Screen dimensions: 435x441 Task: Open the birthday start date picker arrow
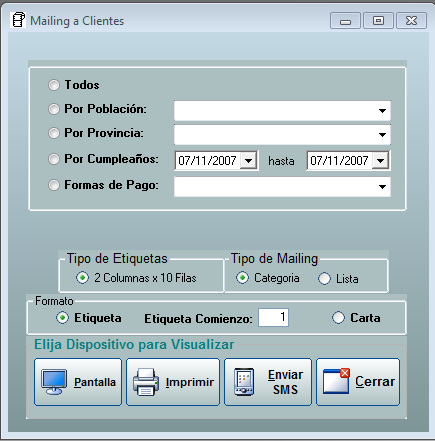pos(248,161)
